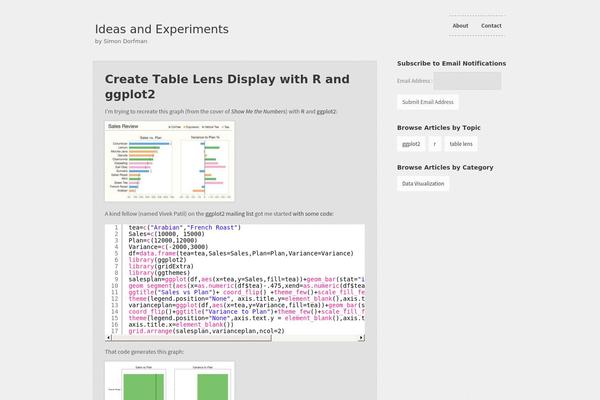Click code line starting 'tea=c("Arabian"'
This screenshot has width=600, height=400.
coord(184,227)
